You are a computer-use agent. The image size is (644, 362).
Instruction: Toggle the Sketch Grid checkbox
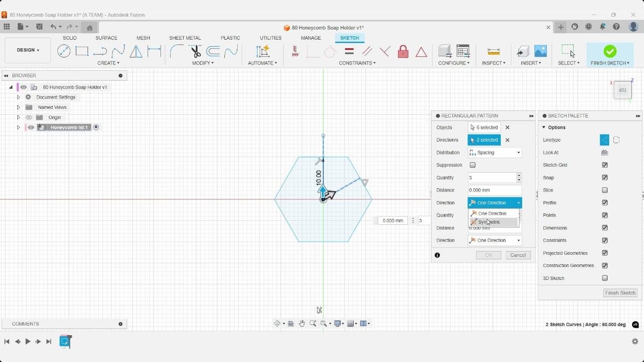pyautogui.click(x=605, y=165)
